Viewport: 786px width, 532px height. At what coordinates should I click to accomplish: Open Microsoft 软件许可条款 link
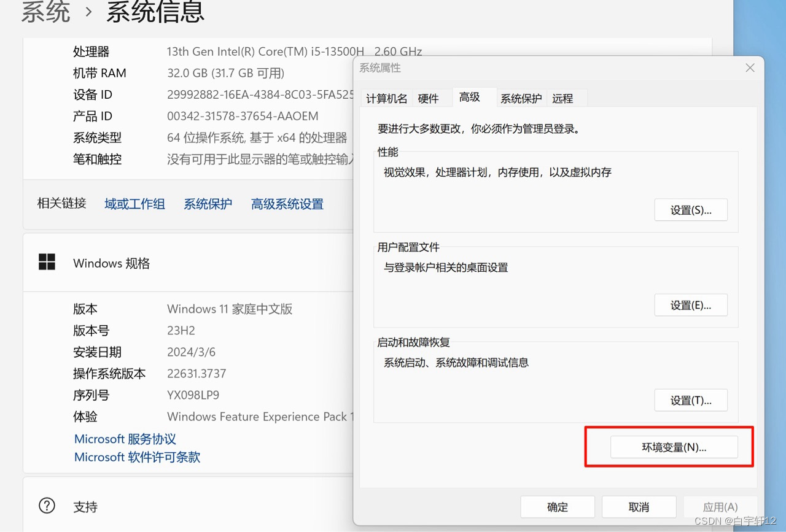[x=136, y=457]
